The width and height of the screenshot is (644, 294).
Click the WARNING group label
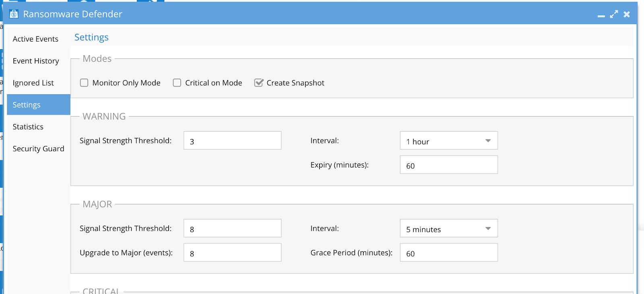104,116
